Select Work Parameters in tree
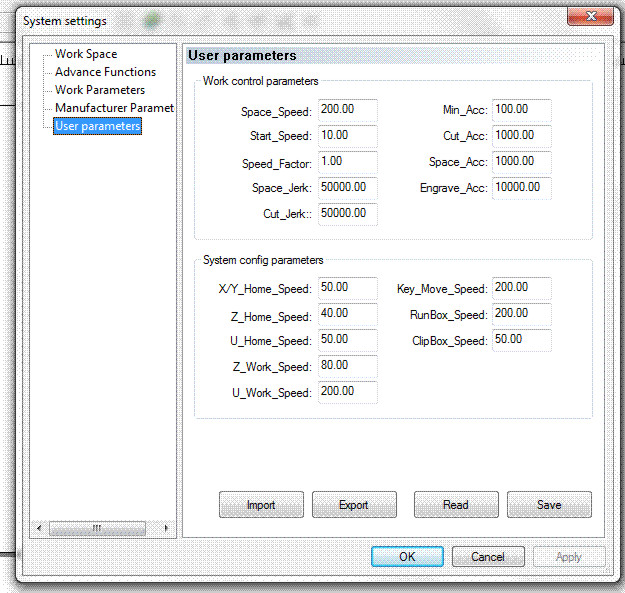This screenshot has width=625, height=593. [99, 90]
